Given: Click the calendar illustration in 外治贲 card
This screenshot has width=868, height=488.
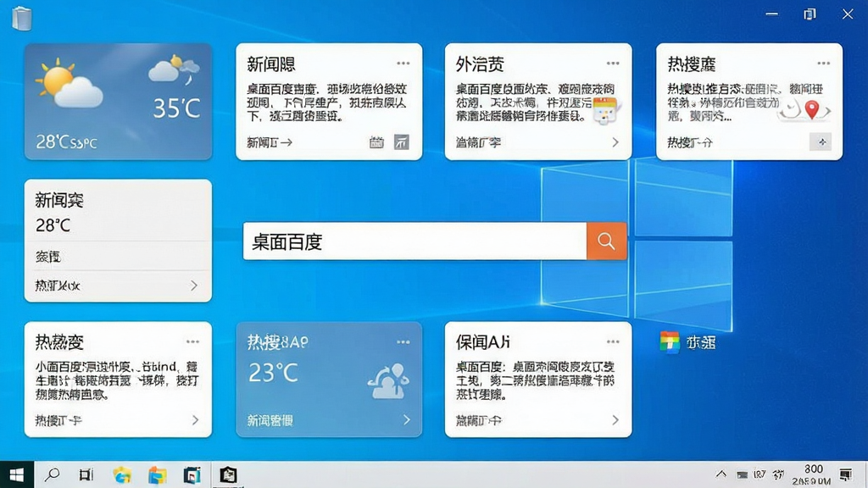Looking at the screenshot, I should click(x=604, y=110).
